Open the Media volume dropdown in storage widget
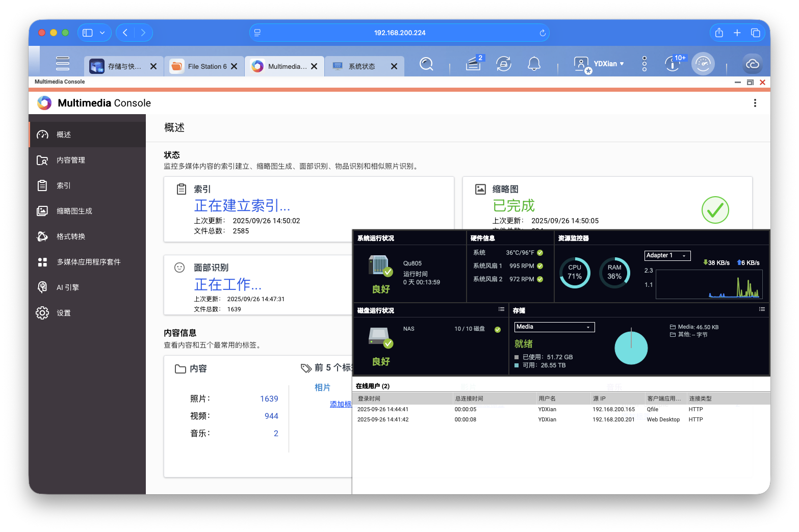Screen dimensions: 799x532 click(x=554, y=327)
